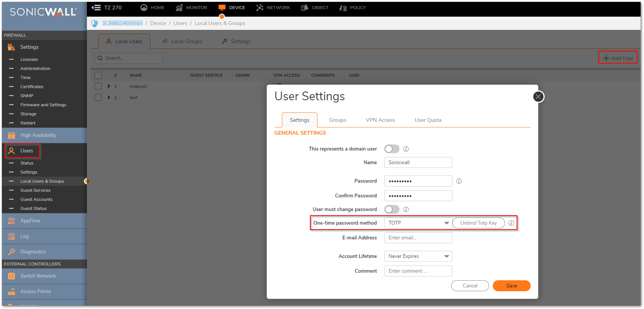Open Diagnostics via its sidebar icon

(x=11, y=252)
